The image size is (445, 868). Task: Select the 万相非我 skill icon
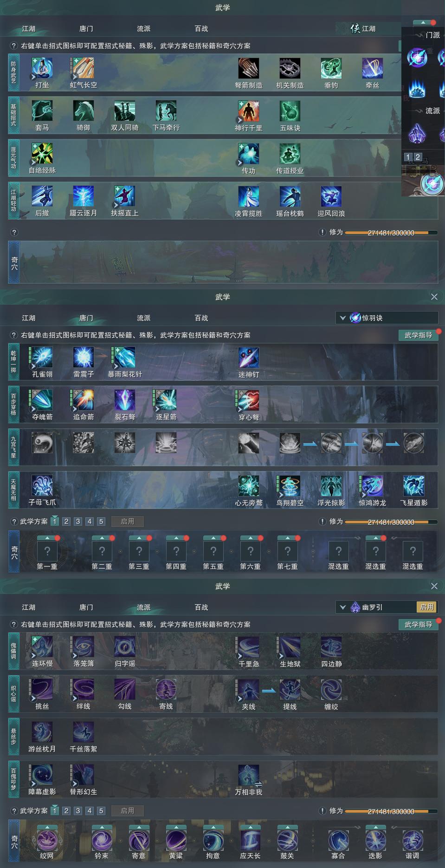click(249, 775)
